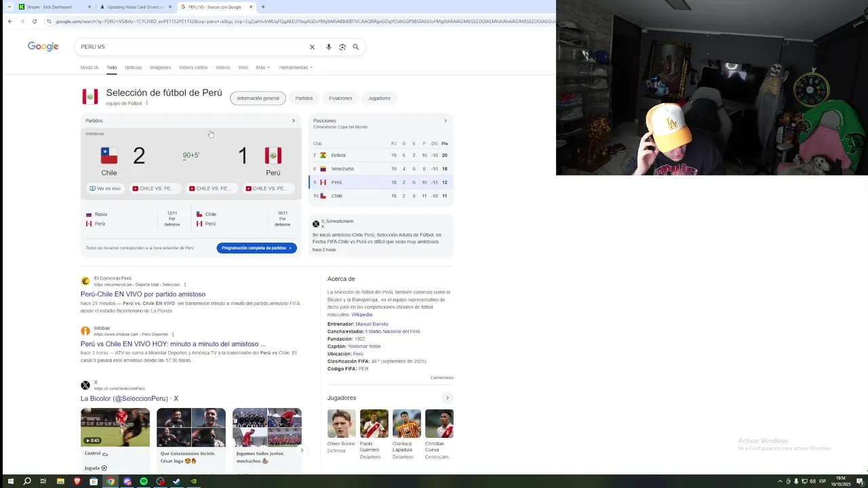Image resolution: width=868 pixels, height=488 pixels.
Task: Open NVIDIA app from taskbar
Action: pos(194,481)
